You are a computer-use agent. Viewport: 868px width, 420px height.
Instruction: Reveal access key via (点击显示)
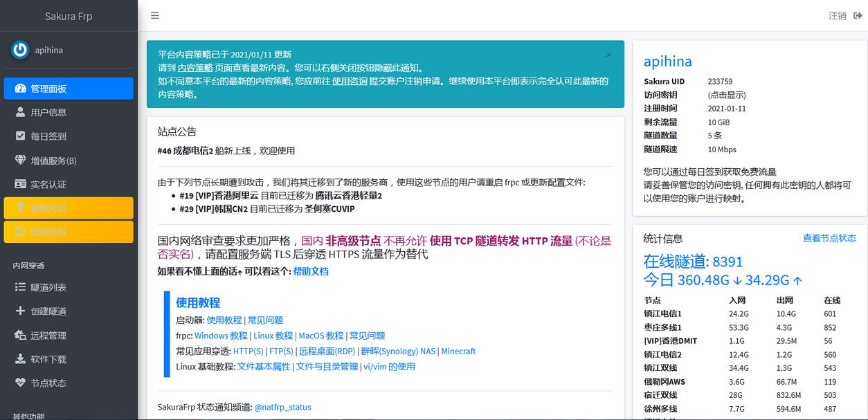coord(726,95)
